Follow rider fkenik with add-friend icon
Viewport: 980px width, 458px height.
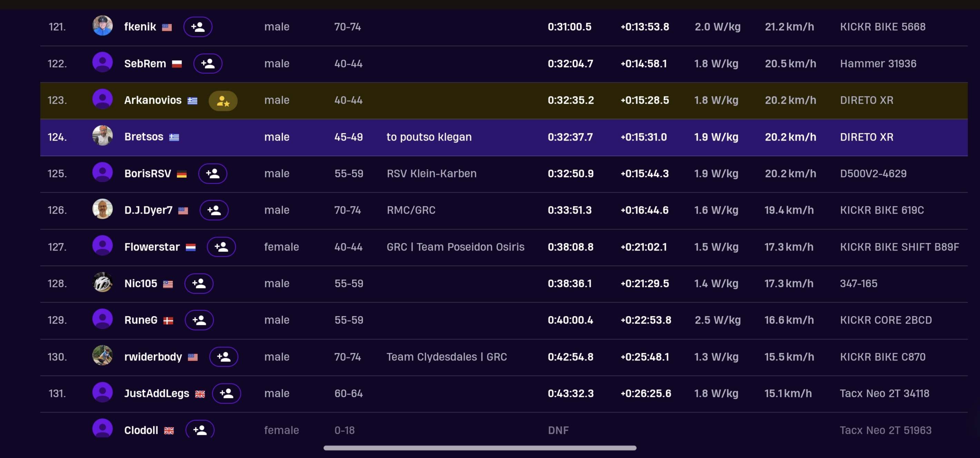point(198,27)
